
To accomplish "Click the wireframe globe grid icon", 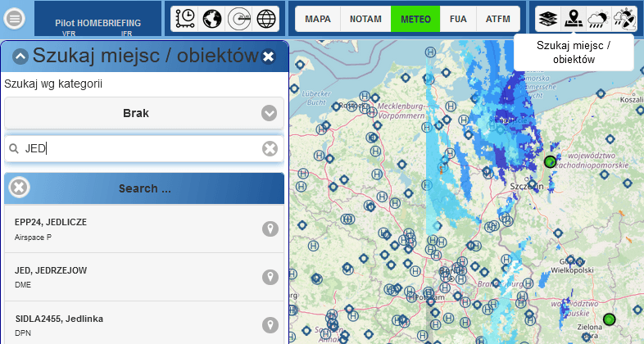I will [x=266, y=19].
